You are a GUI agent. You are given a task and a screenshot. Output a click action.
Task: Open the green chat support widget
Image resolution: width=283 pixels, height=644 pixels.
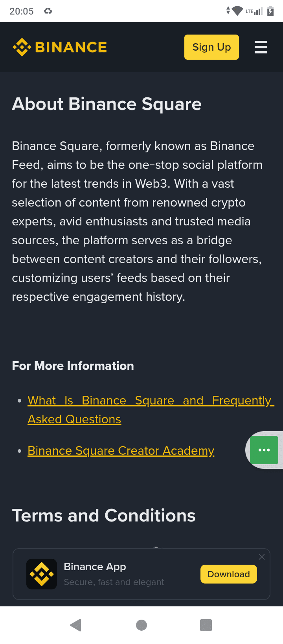264,450
